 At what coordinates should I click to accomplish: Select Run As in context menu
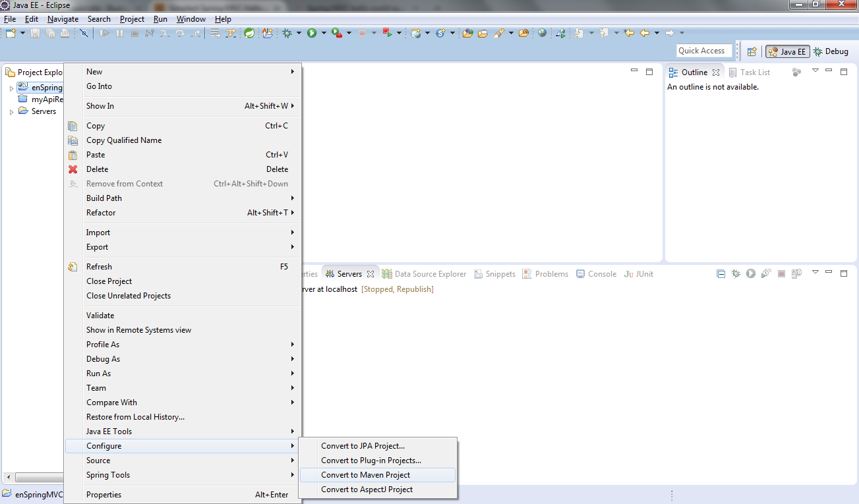[x=183, y=374]
